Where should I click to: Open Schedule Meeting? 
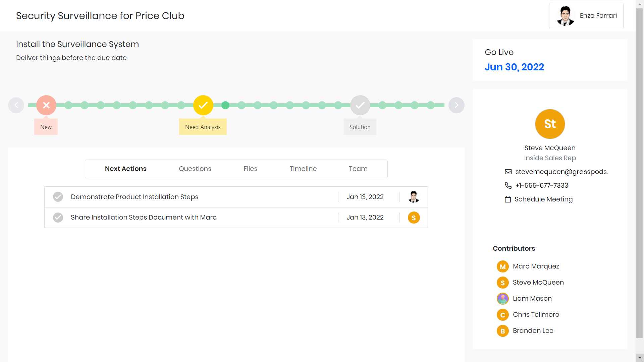click(543, 199)
